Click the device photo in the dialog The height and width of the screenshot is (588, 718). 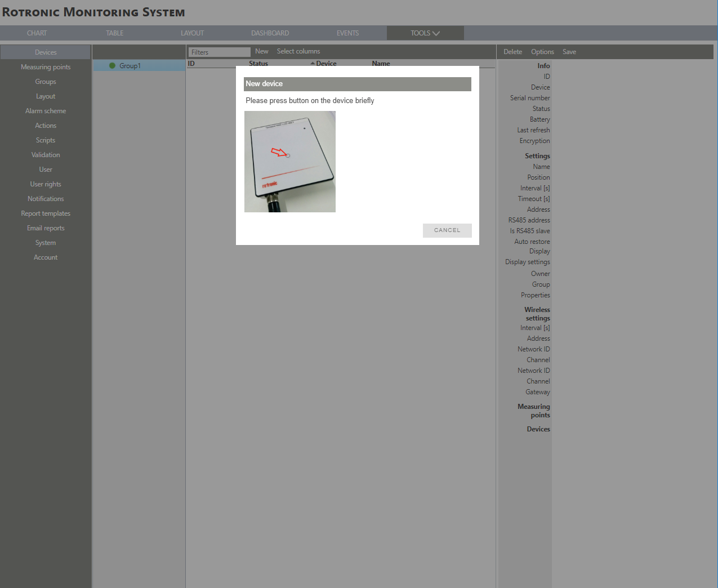[x=290, y=162]
